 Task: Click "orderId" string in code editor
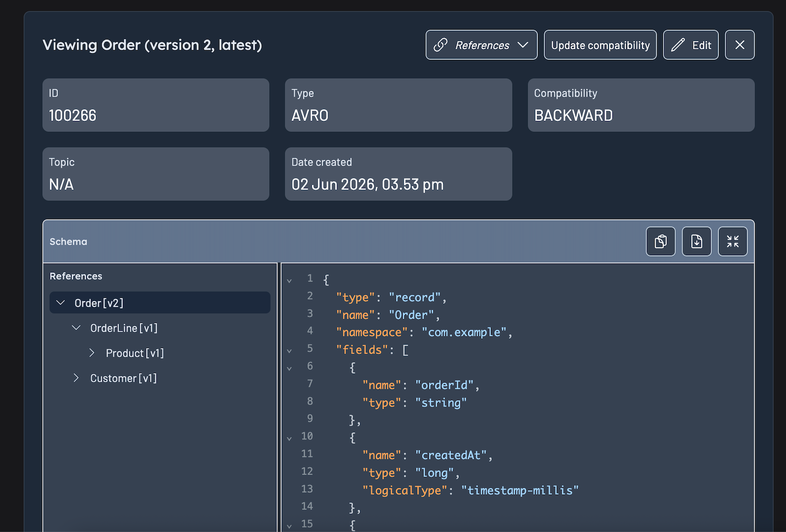click(x=444, y=385)
